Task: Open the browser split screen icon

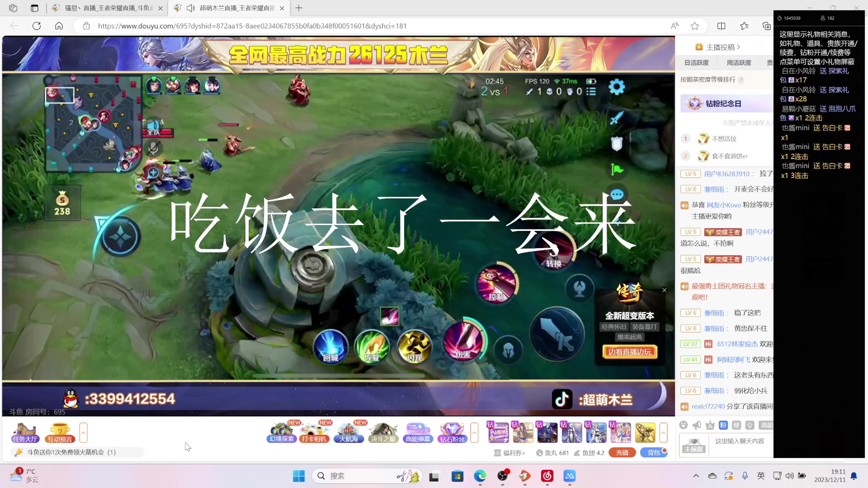Action: coord(721,26)
